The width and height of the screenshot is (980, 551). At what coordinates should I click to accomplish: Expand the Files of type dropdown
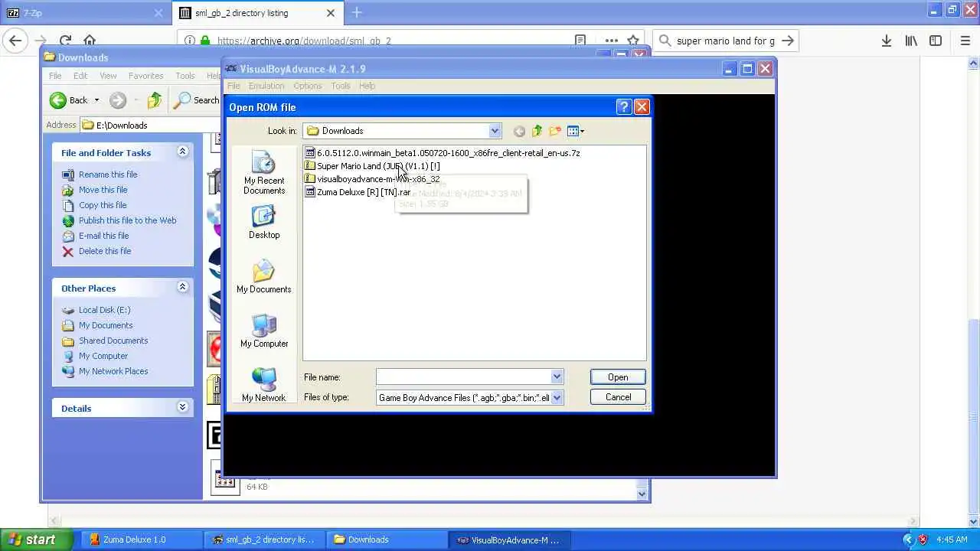557,398
